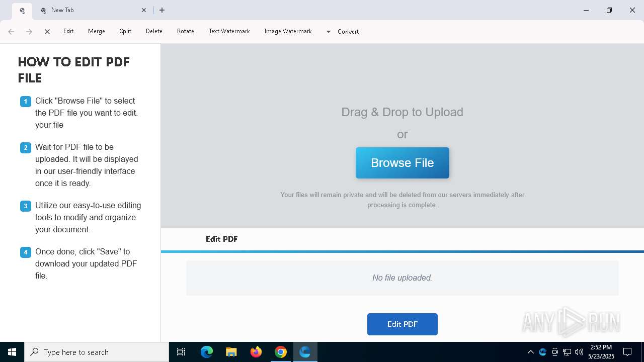Open Task View from taskbar
The image size is (644, 362).
pyautogui.click(x=181, y=352)
